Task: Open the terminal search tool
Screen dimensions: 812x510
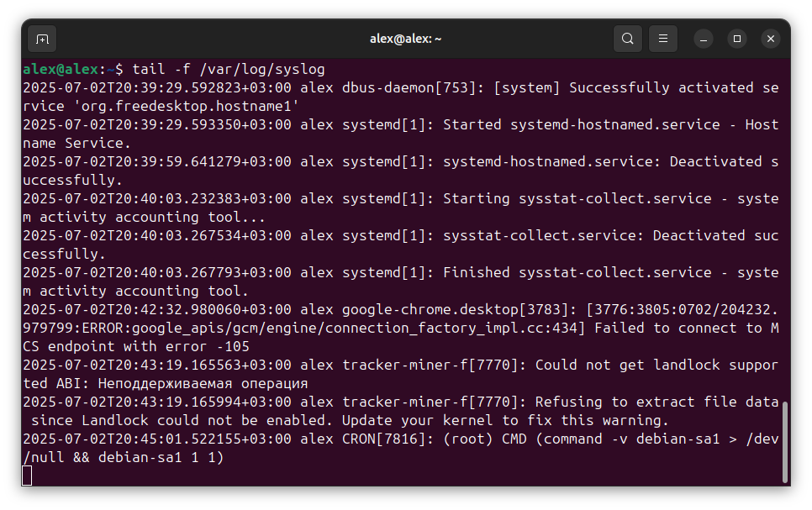Action: (627, 39)
